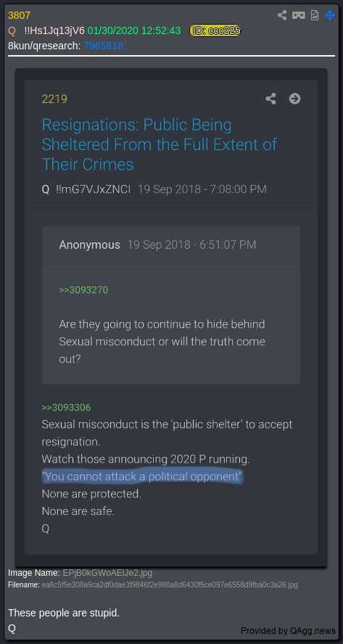This screenshot has height=644, width=343.
Task: Click the yellow ID: ccc325 badge
Action: tap(215, 30)
